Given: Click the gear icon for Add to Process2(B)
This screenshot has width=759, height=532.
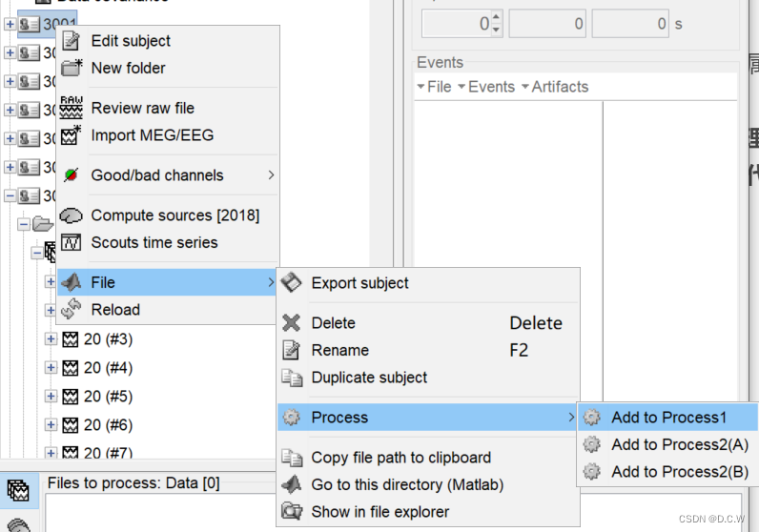Looking at the screenshot, I should pyautogui.click(x=591, y=472).
